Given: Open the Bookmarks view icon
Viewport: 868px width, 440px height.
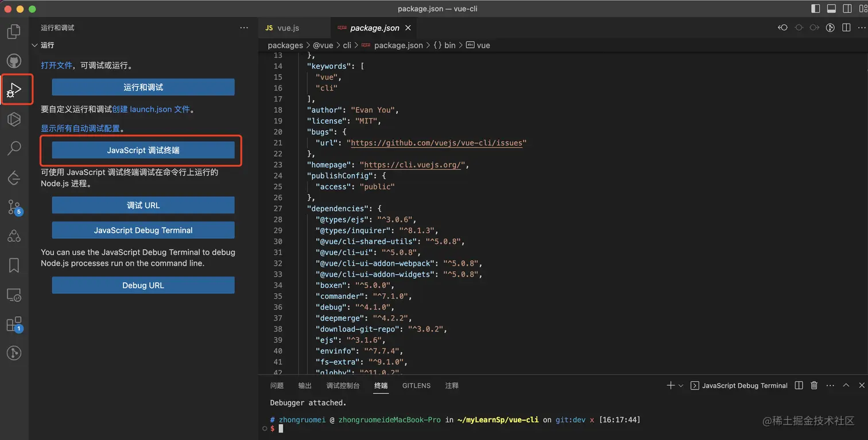Looking at the screenshot, I should click(x=14, y=265).
